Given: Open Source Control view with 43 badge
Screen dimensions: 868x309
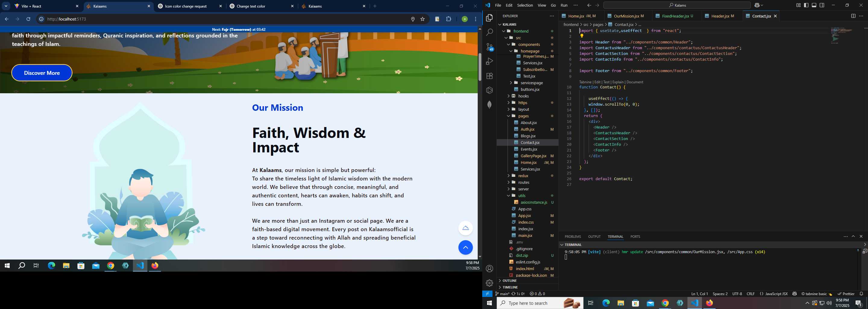Looking at the screenshot, I should (x=489, y=47).
